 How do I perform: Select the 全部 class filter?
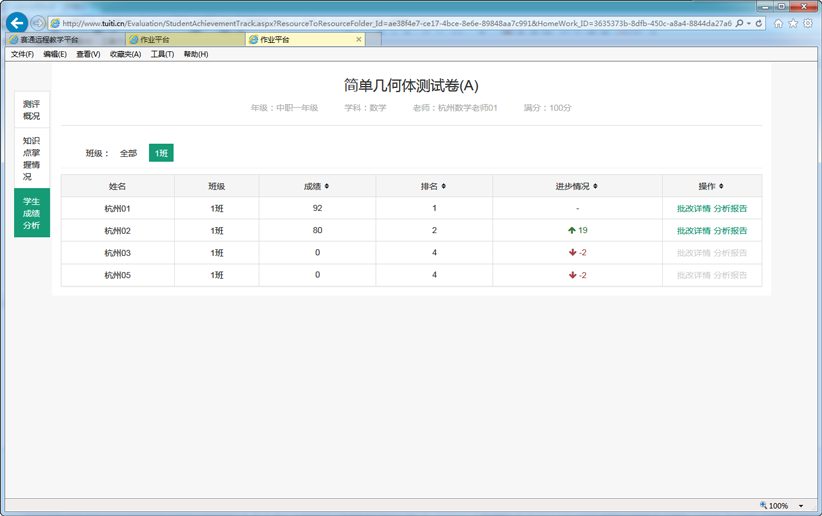tap(128, 153)
